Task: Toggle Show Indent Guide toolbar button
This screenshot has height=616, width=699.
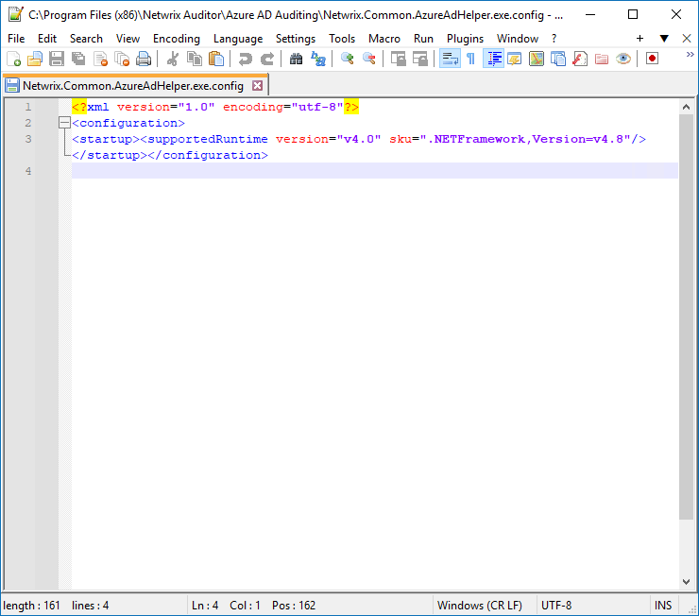Action: [x=493, y=59]
